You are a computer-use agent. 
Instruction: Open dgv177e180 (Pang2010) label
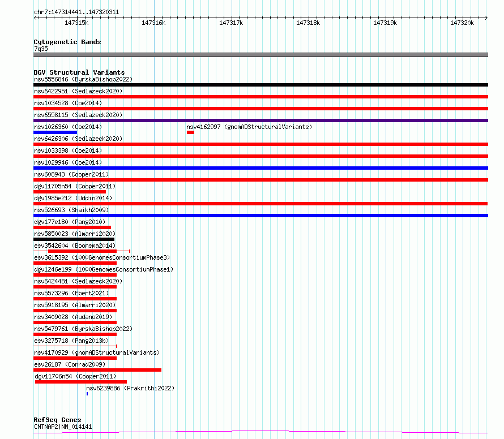tap(70, 222)
